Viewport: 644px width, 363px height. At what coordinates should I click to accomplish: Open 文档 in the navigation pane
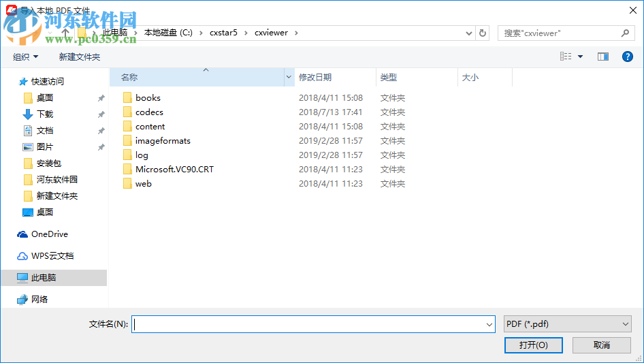pos(44,131)
